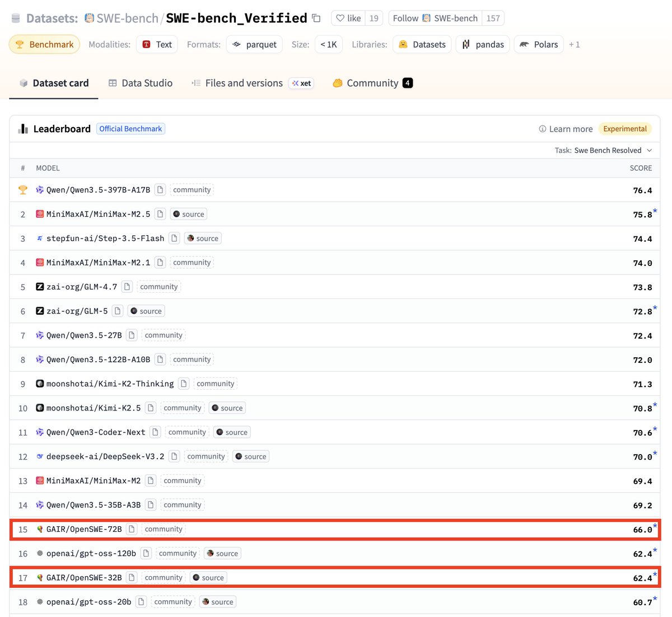Click the file icon next to Qwen3.5-122B-A10B
This screenshot has height=617, width=672.
click(x=160, y=359)
